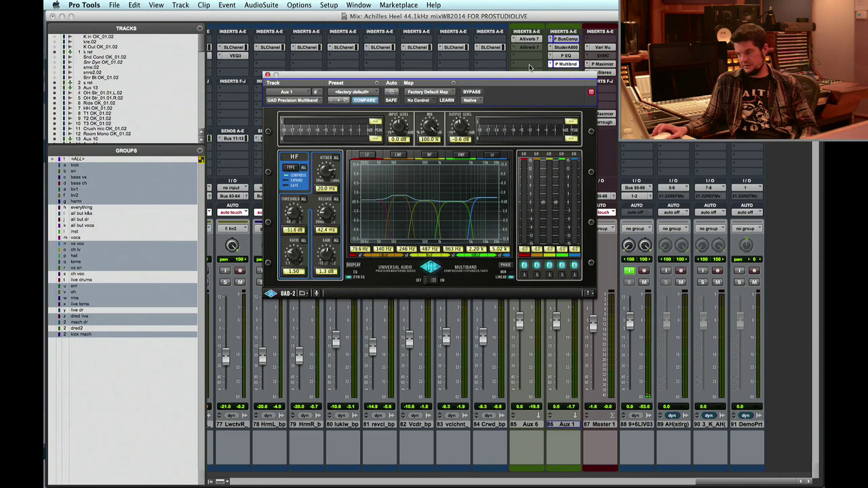Open the Event menu
Viewport: 868px width, 488px height.
[227, 5]
